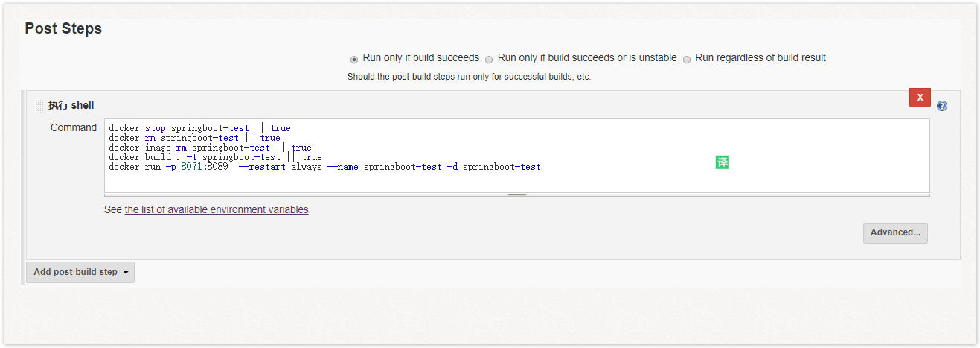Open the list of available environment variables
980x348 pixels.
coord(217,209)
